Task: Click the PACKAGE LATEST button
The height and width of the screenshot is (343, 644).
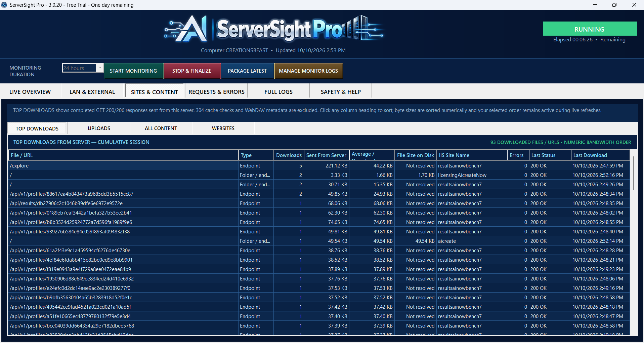Action: click(x=247, y=71)
